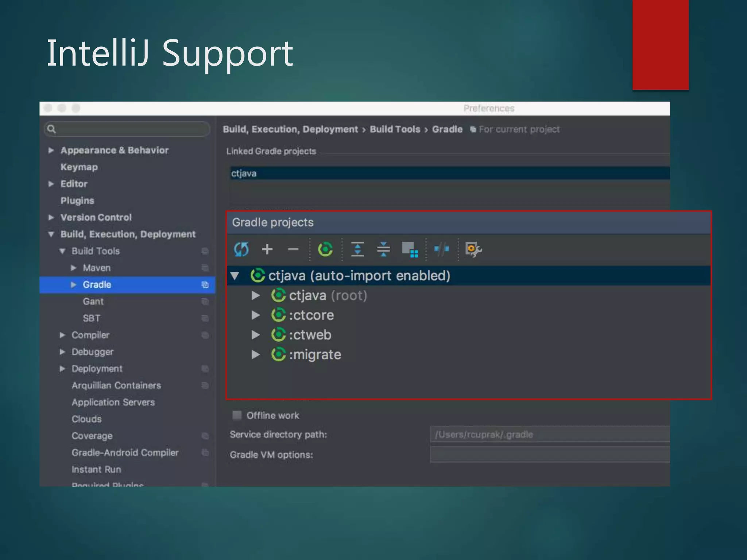Viewport: 747px width, 560px height.
Task: Execute Gradle task green icon
Action: click(325, 249)
